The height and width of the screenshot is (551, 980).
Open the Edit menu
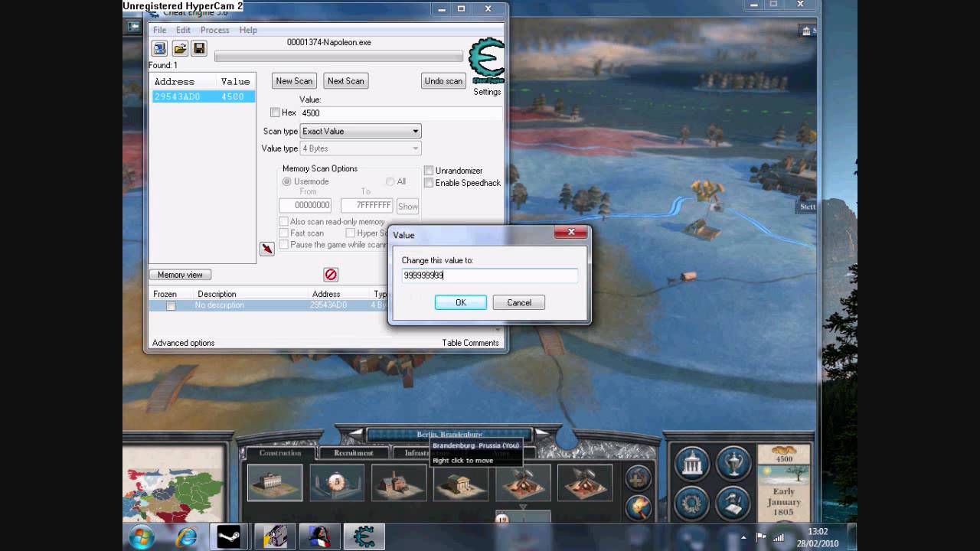click(x=183, y=30)
